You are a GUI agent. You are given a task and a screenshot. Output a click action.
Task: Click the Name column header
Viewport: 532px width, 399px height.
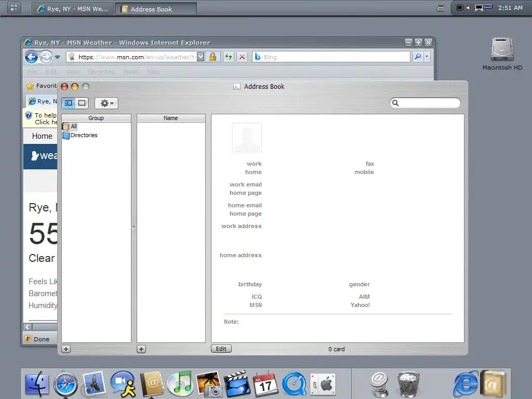pos(171,118)
